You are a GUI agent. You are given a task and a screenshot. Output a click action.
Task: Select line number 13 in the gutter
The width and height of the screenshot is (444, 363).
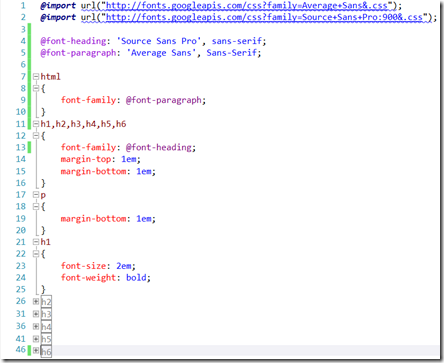(21, 147)
